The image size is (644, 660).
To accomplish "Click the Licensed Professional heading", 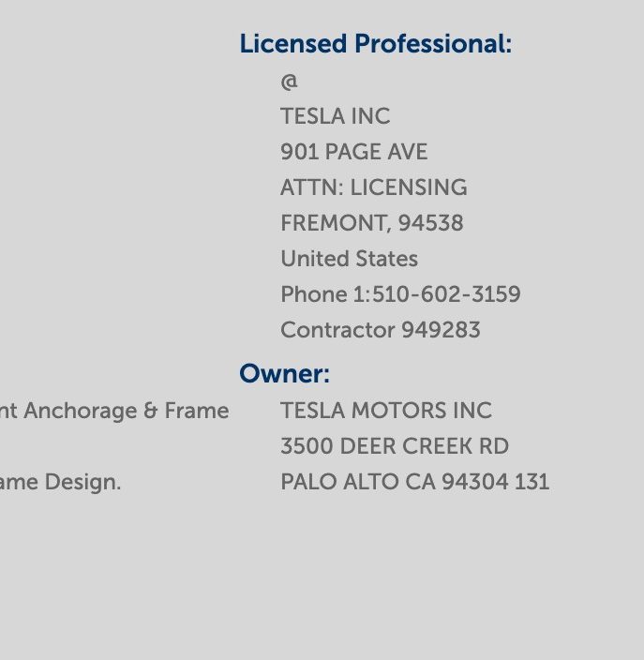I will 376,44.
